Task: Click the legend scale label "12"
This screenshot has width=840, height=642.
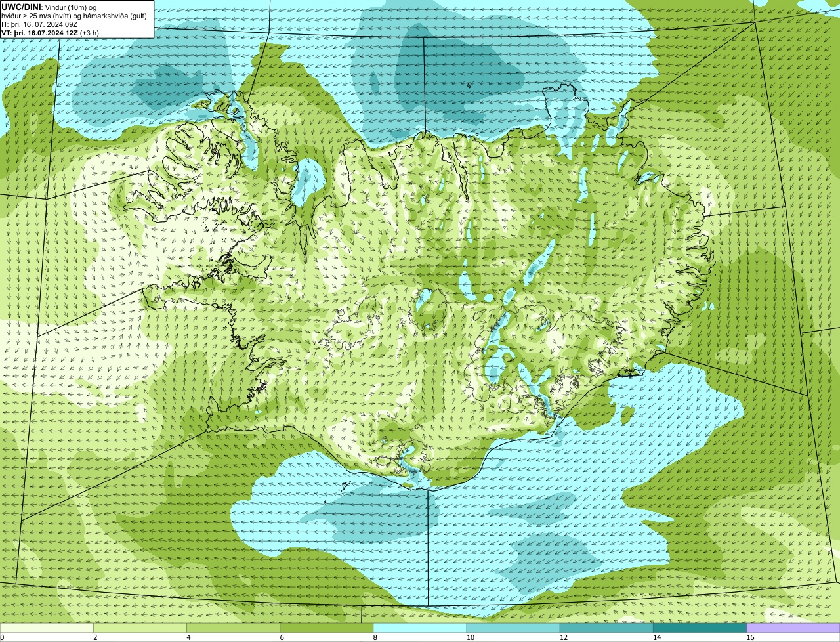Action: point(564,637)
